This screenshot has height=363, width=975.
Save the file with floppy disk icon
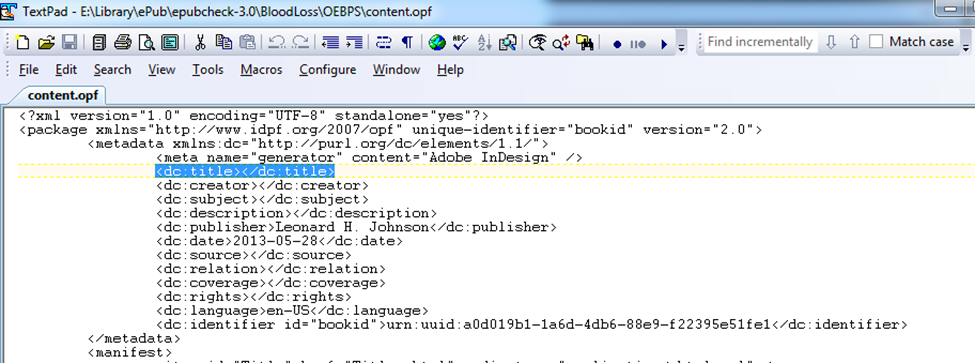pos(70,42)
